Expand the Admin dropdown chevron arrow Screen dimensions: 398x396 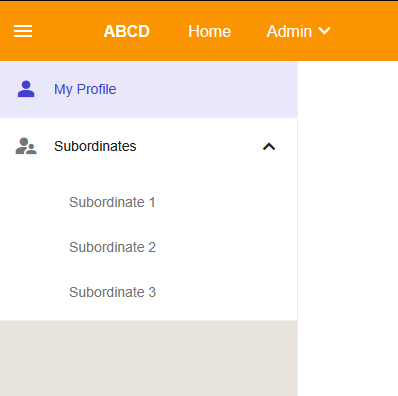[x=324, y=31]
